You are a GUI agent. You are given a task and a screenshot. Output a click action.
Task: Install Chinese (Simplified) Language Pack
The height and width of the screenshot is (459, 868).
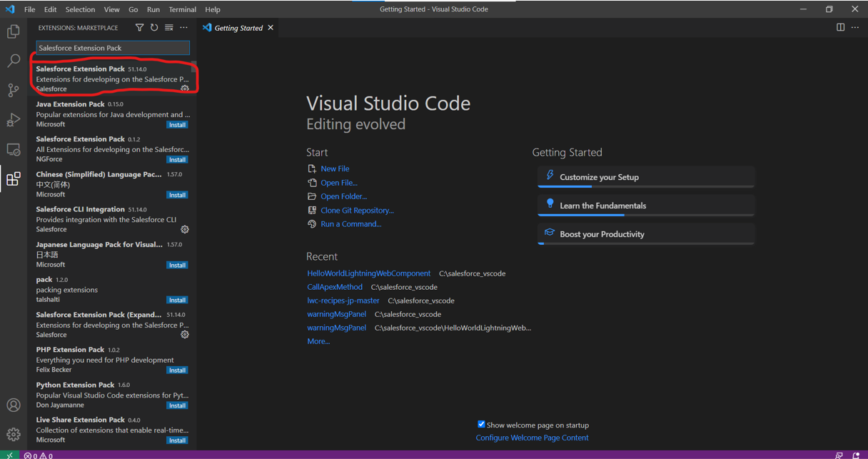click(177, 195)
